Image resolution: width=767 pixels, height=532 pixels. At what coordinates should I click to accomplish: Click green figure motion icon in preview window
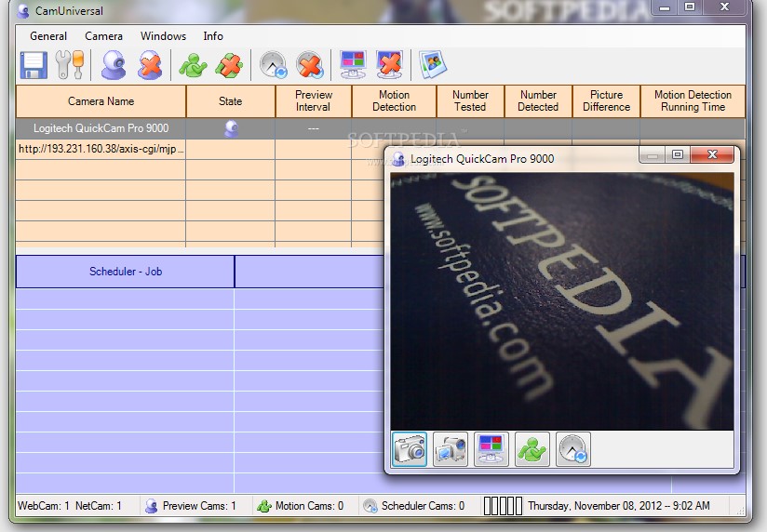click(x=532, y=449)
